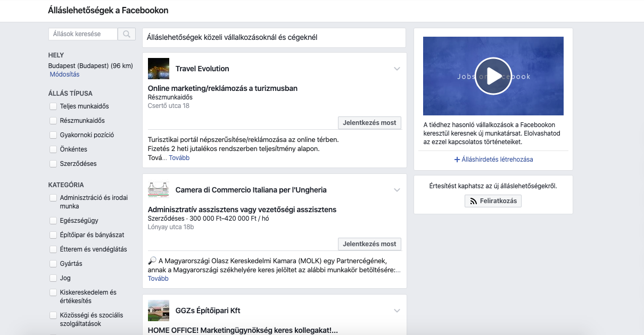Check the Teljes munkaidős checkbox
The height and width of the screenshot is (335, 644).
[53, 106]
